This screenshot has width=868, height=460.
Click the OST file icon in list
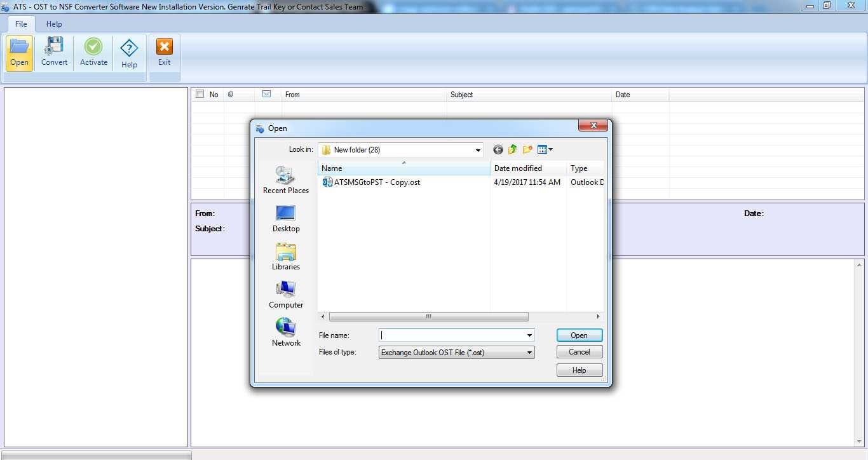327,182
